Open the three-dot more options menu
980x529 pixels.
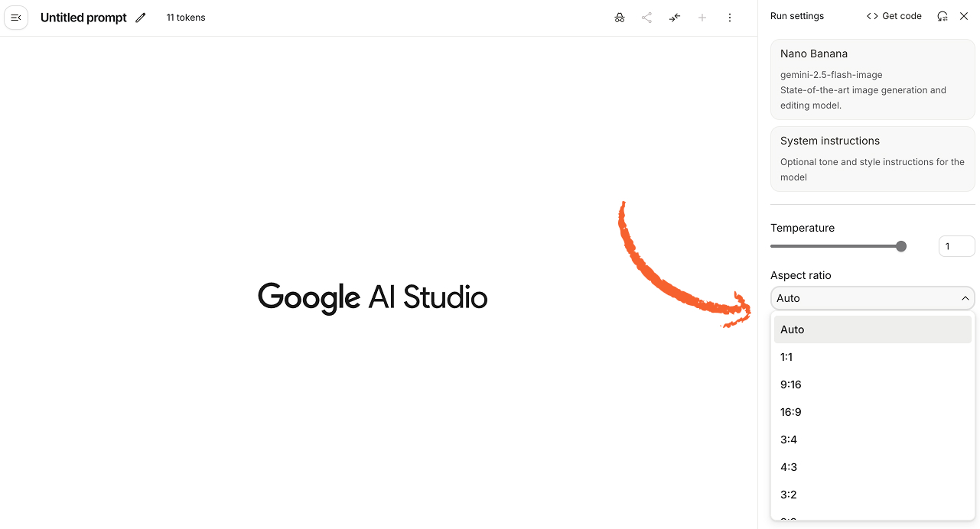(730, 18)
